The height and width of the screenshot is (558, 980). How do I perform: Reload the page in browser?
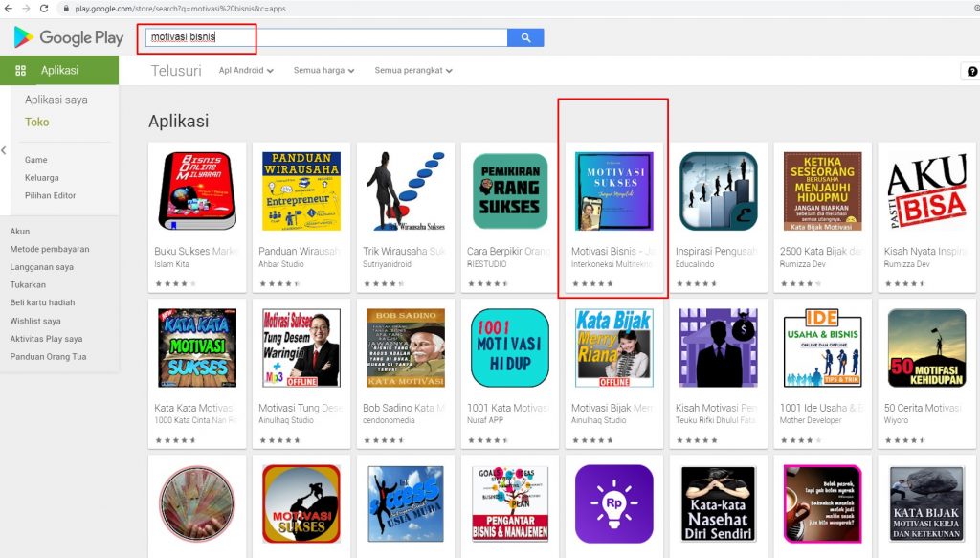click(x=44, y=8)
